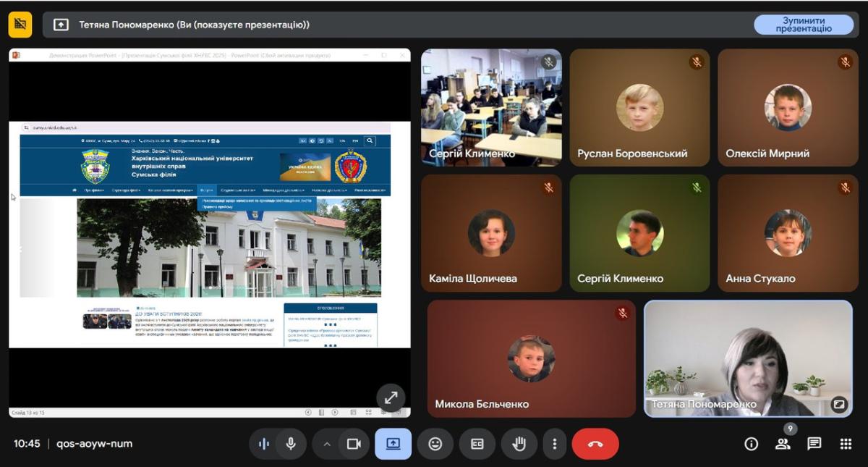The image size is (868, 467).
Task: Open the chat messages panel
Action: pos(814,444)
